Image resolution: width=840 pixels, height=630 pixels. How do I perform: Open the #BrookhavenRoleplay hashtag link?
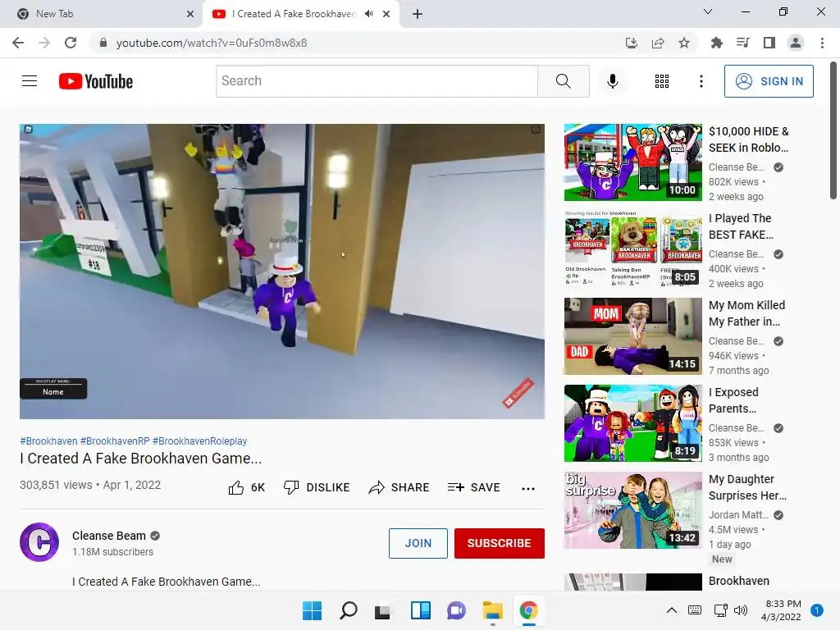pos(200,441)
